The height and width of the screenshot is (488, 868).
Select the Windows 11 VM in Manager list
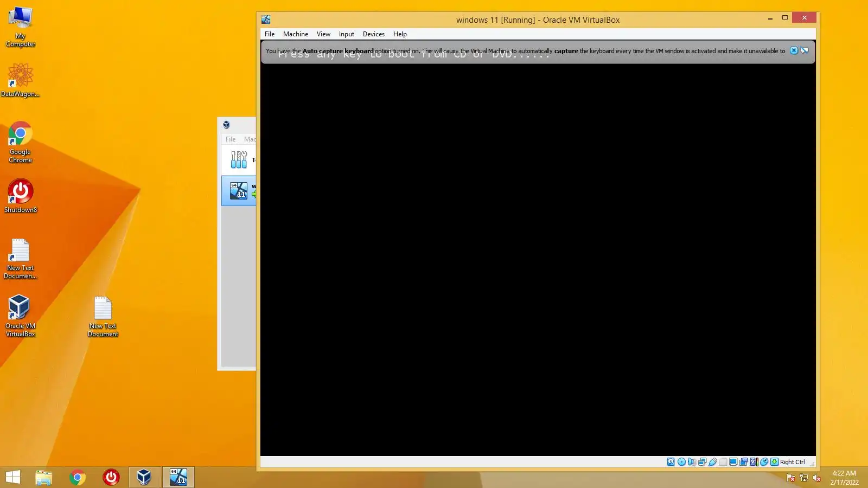click(239, 190)
